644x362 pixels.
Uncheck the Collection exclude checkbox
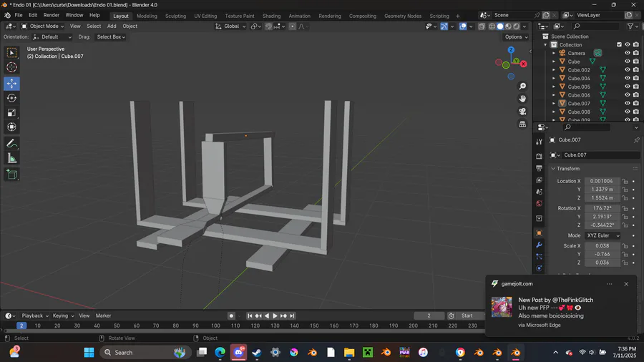click(619, 45)
